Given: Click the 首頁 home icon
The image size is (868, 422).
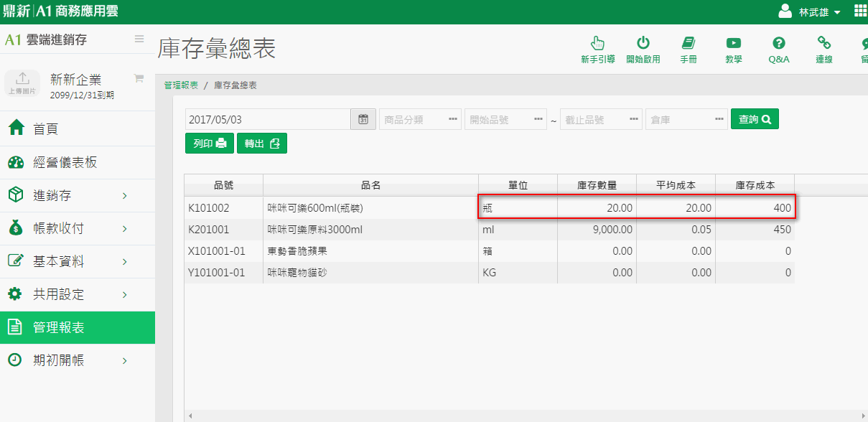Looking at the screenshot, I should [16, 129].
